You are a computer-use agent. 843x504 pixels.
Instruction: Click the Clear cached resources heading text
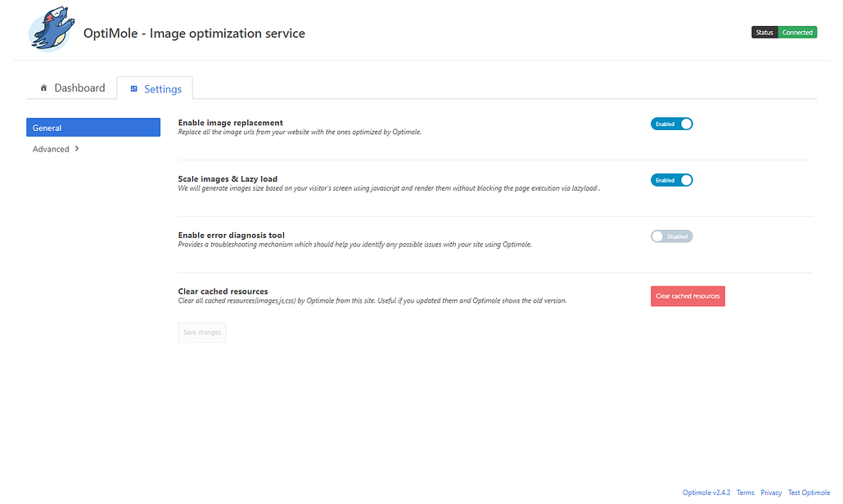[223, 291]
